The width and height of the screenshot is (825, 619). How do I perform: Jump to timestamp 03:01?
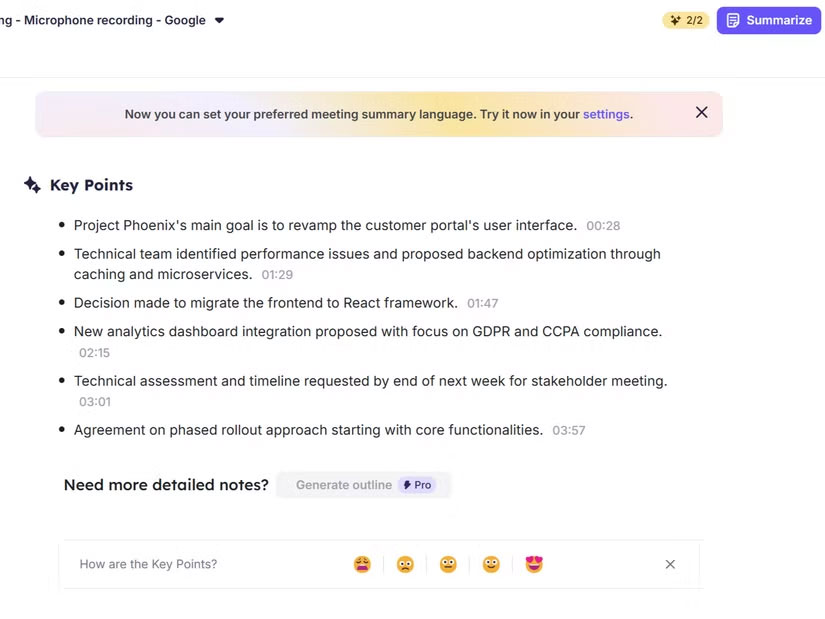(x=95, y=402)
